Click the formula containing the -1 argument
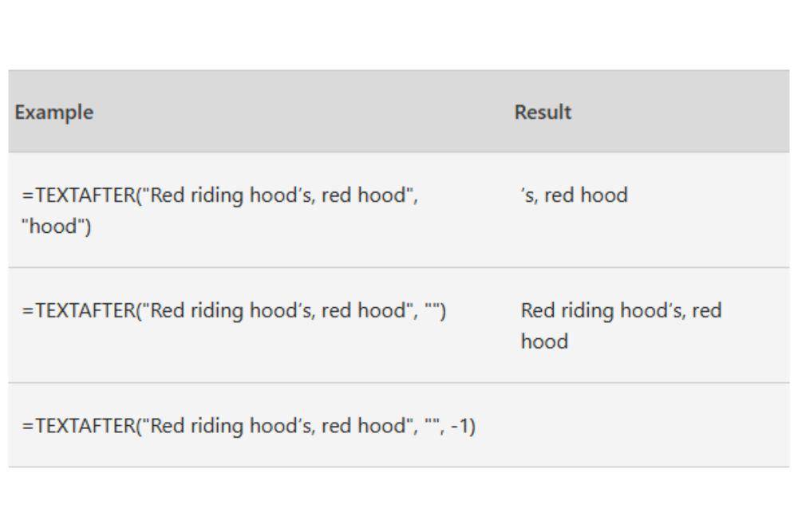Viewport: 798px width, 532px height. [x=248, y=426]
